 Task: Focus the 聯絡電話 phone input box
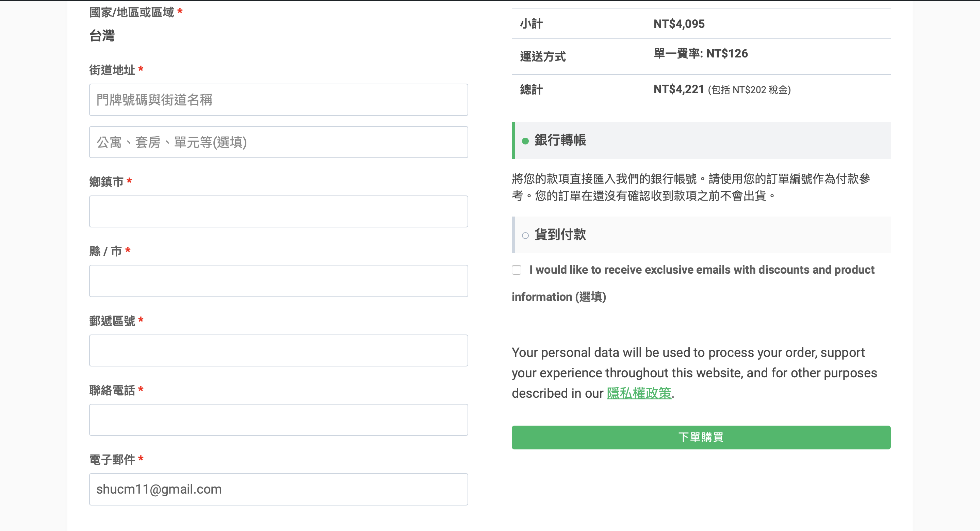(x=278, y=419)
